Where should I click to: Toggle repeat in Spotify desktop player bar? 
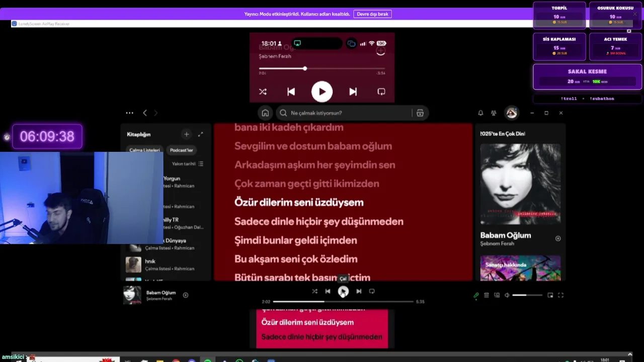(x=372, y=291)
